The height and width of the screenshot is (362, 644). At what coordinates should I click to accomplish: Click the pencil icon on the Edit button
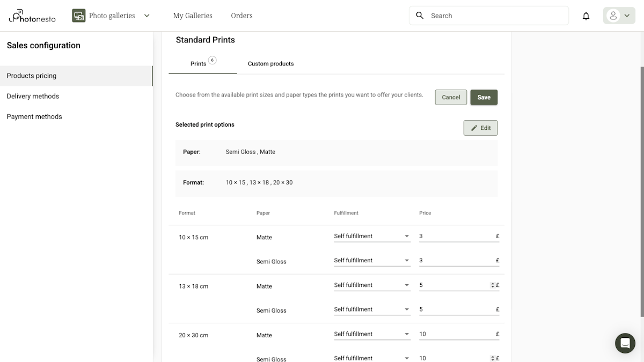coord(473,128)
